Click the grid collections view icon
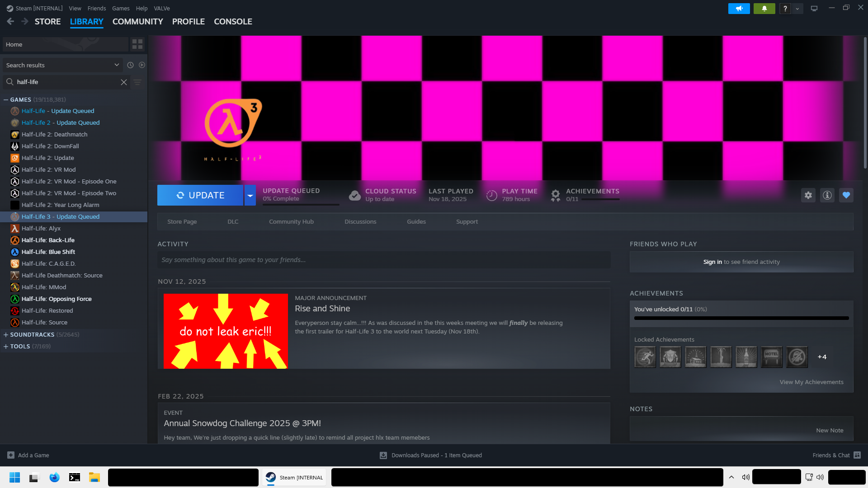Screen dimensions: 868x488 [x=137, y=44]
